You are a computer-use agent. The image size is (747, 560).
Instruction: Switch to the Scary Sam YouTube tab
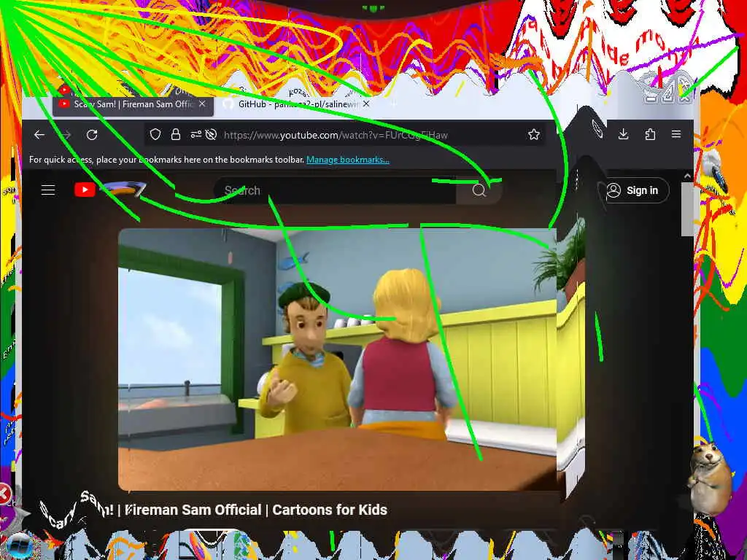[133, 104]
